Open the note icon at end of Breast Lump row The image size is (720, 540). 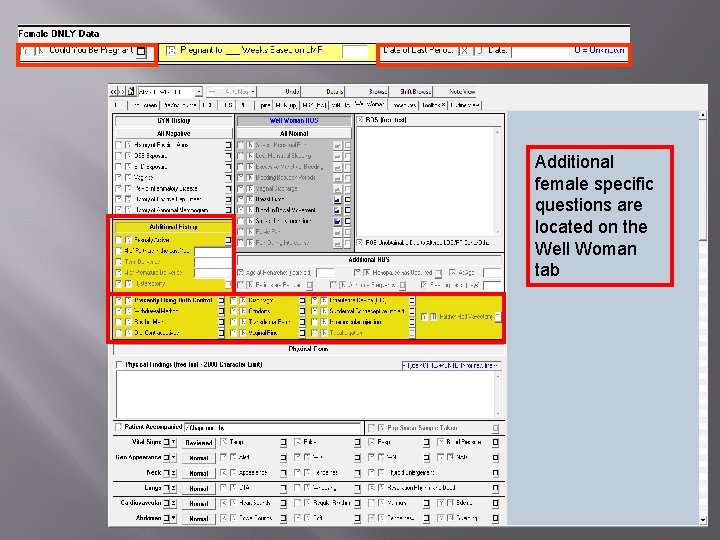pyautogui.click(x=348, y=200)
